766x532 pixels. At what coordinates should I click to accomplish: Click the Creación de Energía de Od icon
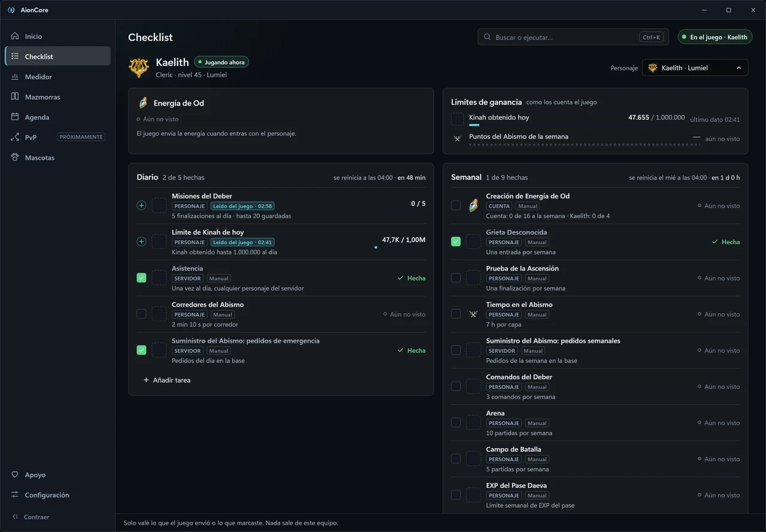pos(473,206)
